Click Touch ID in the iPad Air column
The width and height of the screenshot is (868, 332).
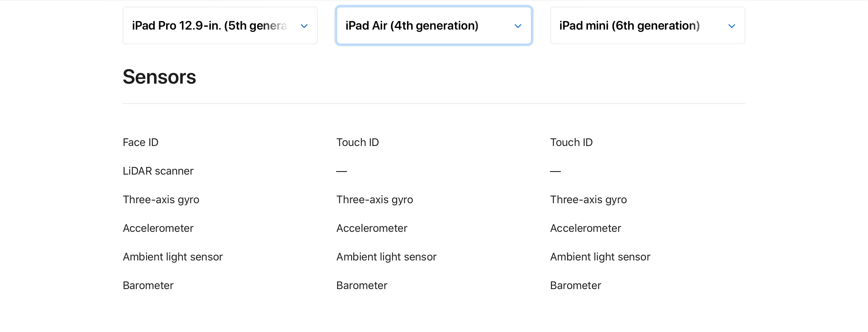coord(357,142)
